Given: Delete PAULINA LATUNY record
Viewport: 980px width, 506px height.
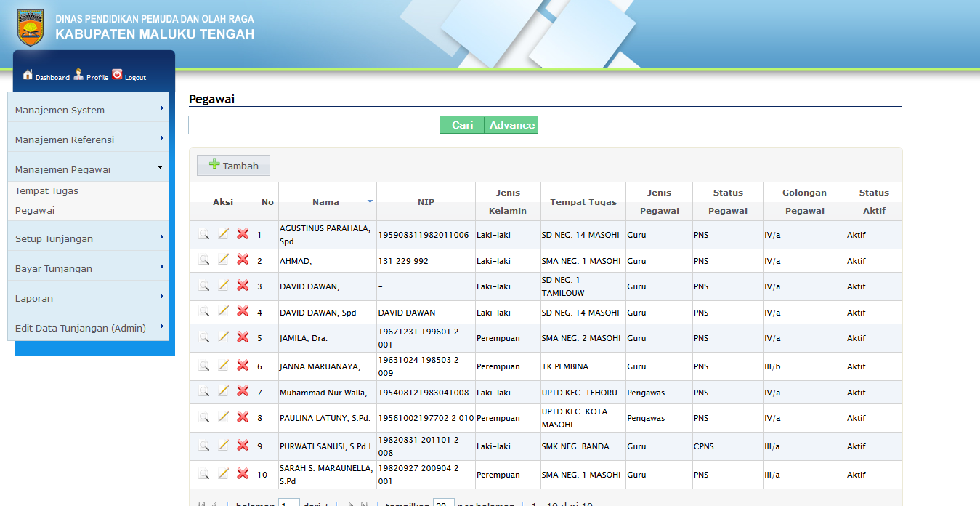Looking at the screenshot, I should coord(243,417).
